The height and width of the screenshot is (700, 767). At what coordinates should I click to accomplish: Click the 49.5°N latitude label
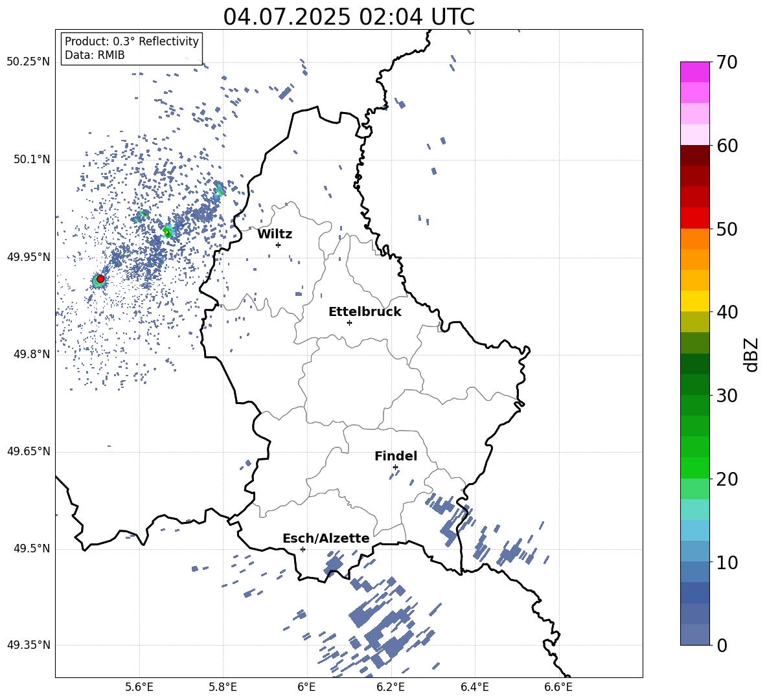31,548
